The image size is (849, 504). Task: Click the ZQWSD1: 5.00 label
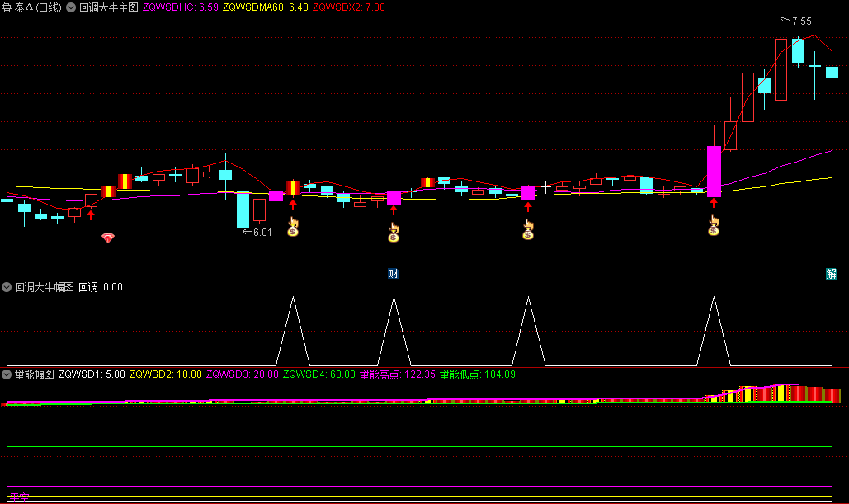[92, 374]
